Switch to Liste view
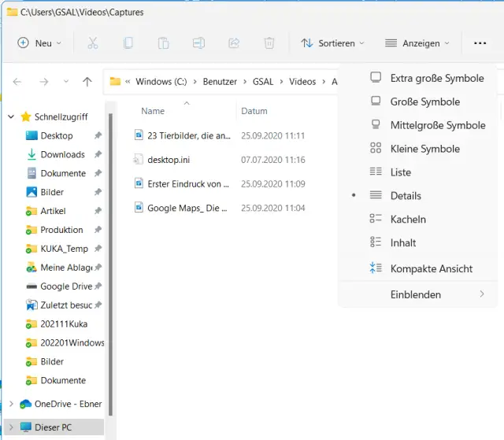Image resolution: width=504 pixels, height=440 pixels. 400,172
